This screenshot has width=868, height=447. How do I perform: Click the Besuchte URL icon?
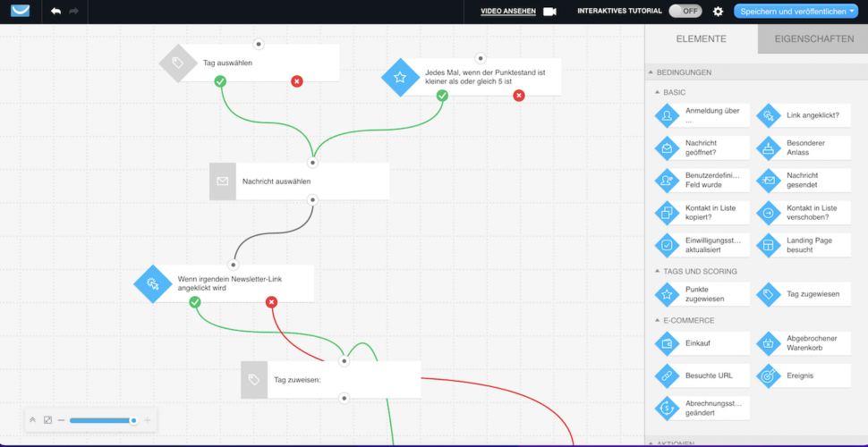[667, 375]
